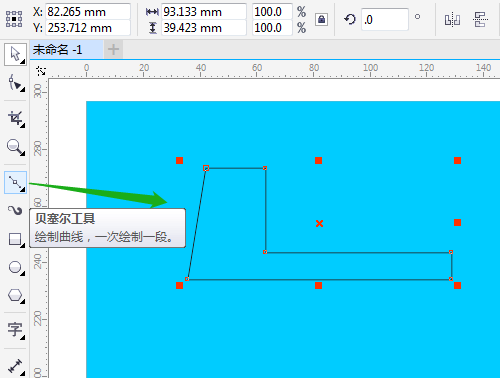Click the rotation angle icon
This screenshot has width=500, height=378.
[350, 19]
